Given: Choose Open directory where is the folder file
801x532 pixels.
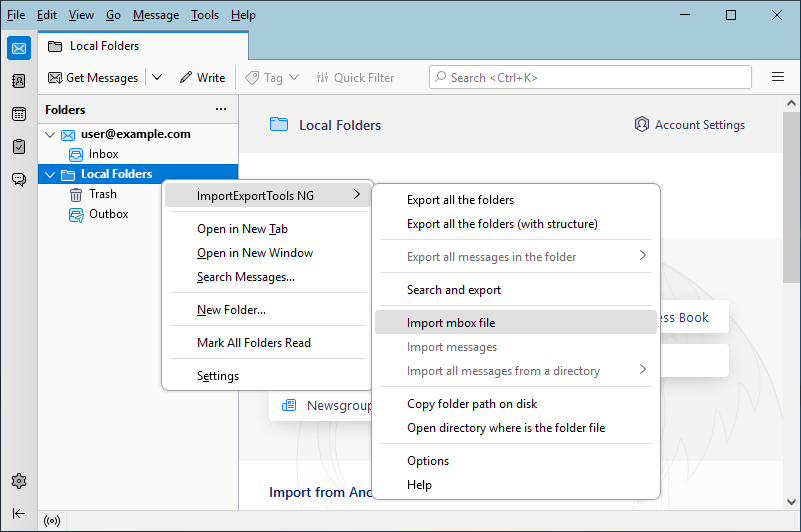Looking at the screenshot, I should click(x=516, y=428).
